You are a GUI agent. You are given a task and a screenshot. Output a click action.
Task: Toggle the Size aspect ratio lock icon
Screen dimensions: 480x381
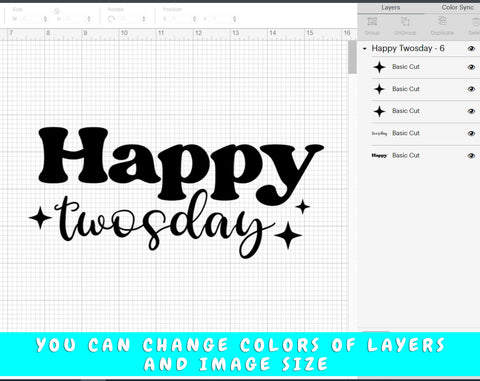pyautogui.click(x=56, y=11)
